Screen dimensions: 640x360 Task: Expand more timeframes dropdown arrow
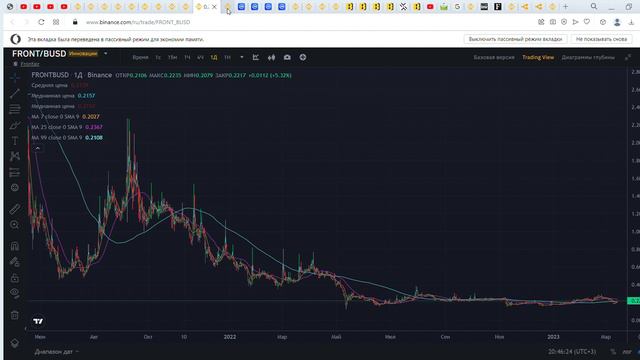click(x=242, y=58)
